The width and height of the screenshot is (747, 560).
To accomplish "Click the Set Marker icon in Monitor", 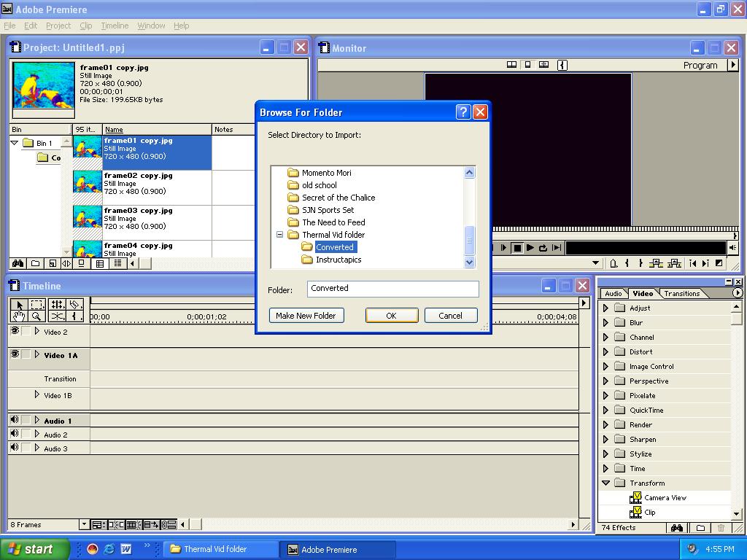I will pos(614,262).
